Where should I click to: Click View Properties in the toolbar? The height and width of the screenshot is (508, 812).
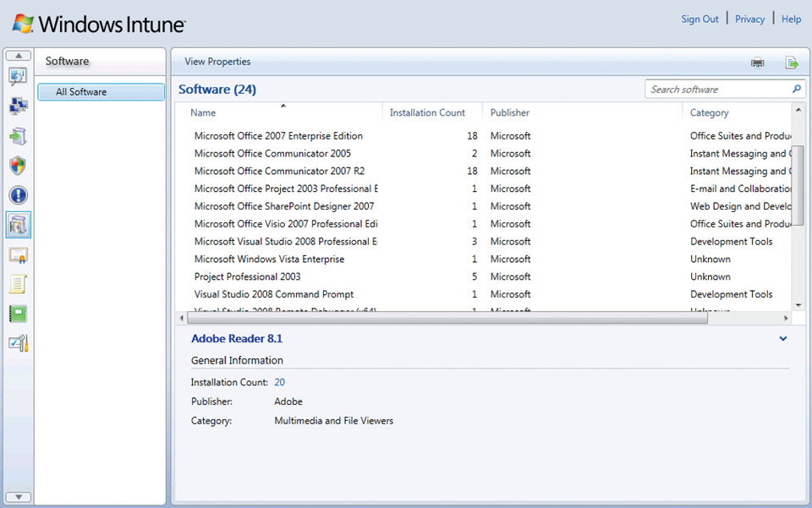pos(217,62)
